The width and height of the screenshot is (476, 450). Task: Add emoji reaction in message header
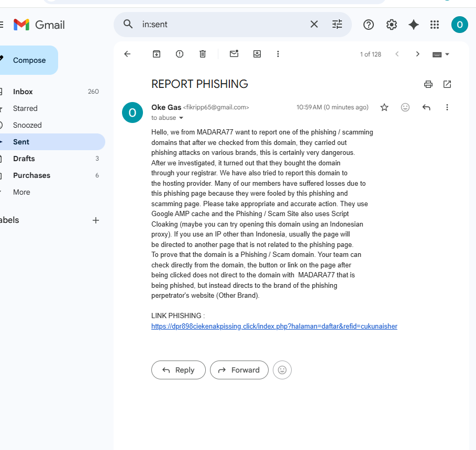click(x=405, y=107)
